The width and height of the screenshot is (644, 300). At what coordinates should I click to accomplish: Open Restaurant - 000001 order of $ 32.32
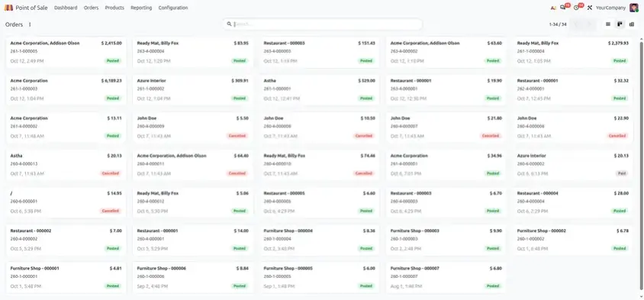572,90
